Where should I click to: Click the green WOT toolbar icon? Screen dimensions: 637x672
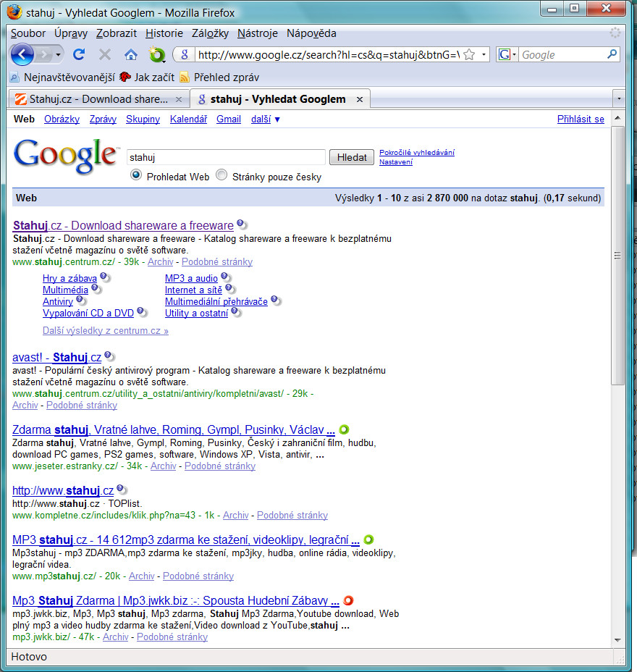[157, 54]
